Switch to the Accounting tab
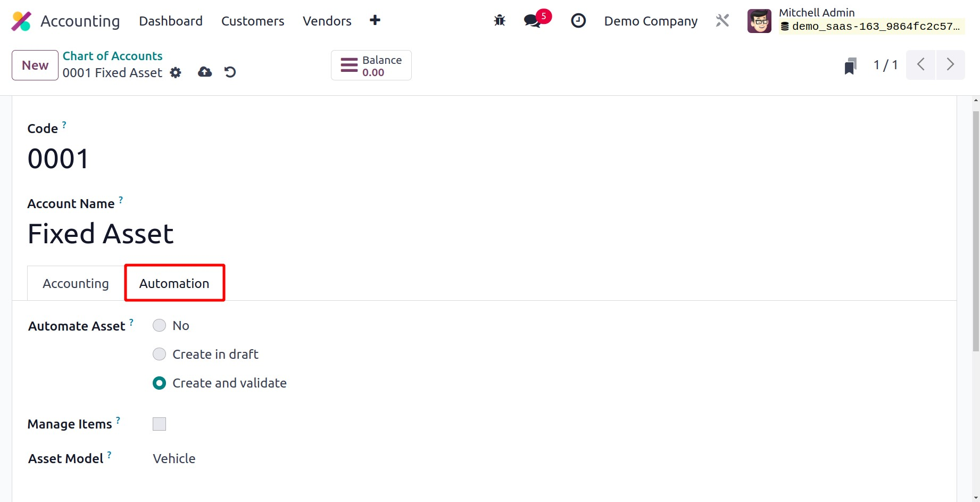The height and width of the screenshot is (502, 980). 76,284
